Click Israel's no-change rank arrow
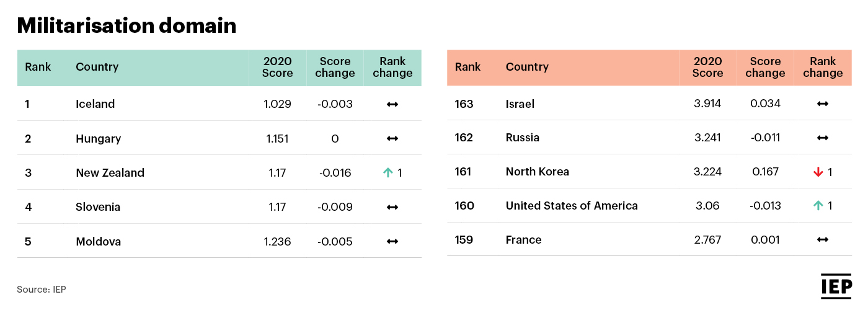868x310 pixels. (x=823, y=104)
